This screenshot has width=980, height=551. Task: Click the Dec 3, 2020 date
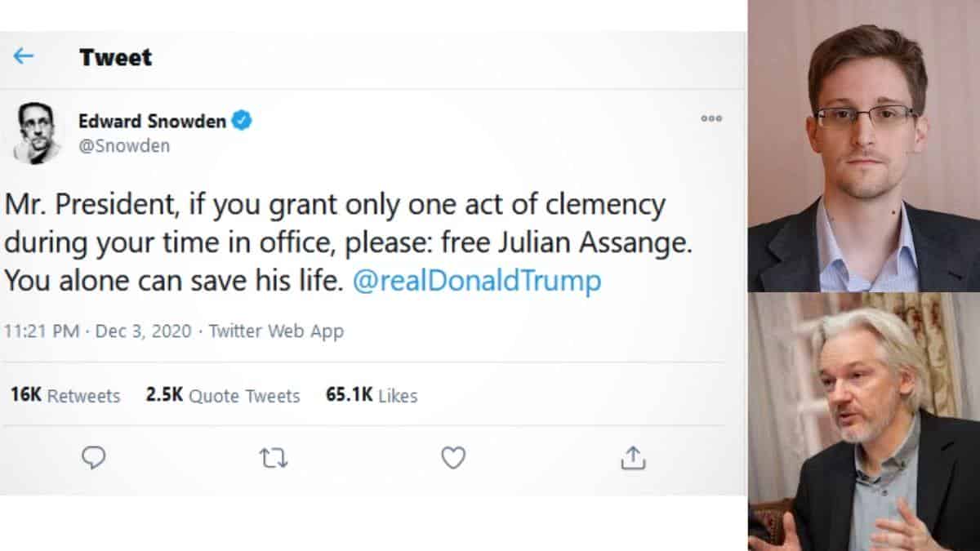pos(144,331)
